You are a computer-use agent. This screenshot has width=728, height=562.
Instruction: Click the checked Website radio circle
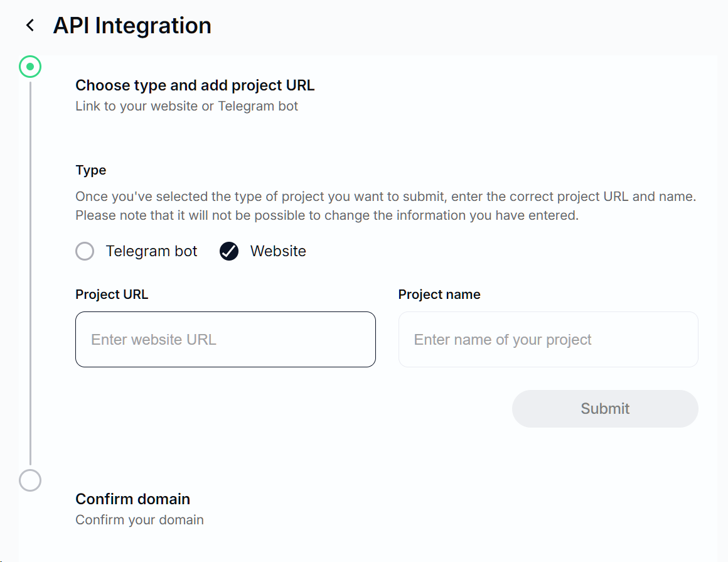pos(229,252)
